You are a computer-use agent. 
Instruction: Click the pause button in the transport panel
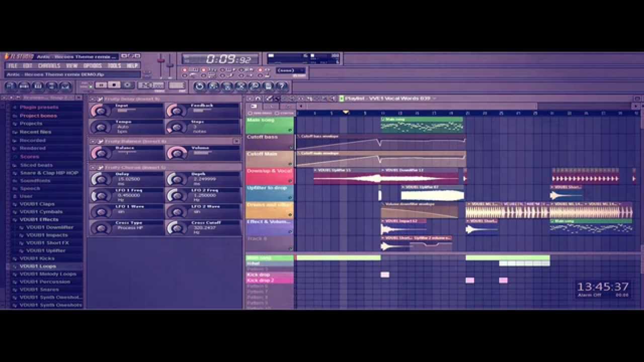click(x=101, y=85)
